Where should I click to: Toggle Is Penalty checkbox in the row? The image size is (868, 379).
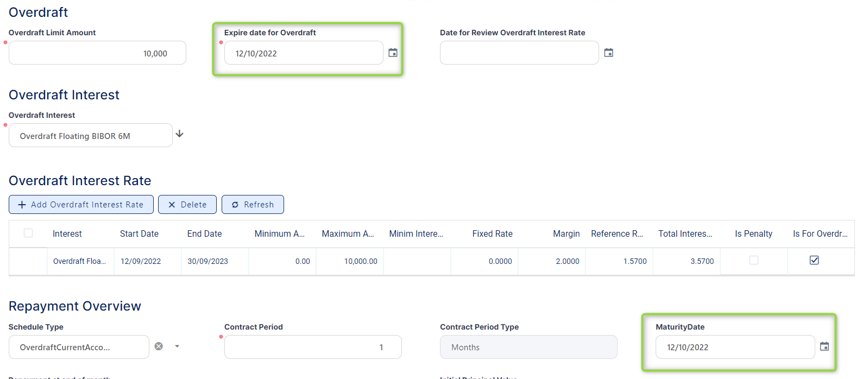tap(753, 261)
